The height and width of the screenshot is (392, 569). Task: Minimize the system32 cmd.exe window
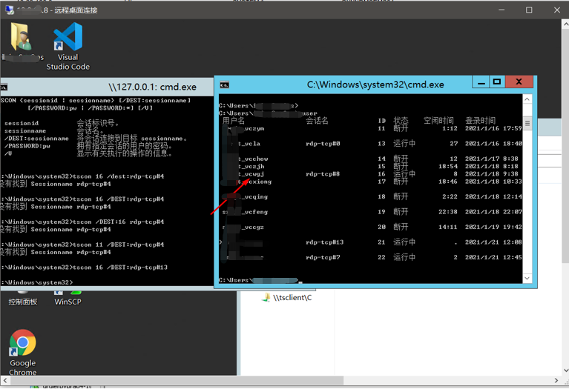point(481,83)
